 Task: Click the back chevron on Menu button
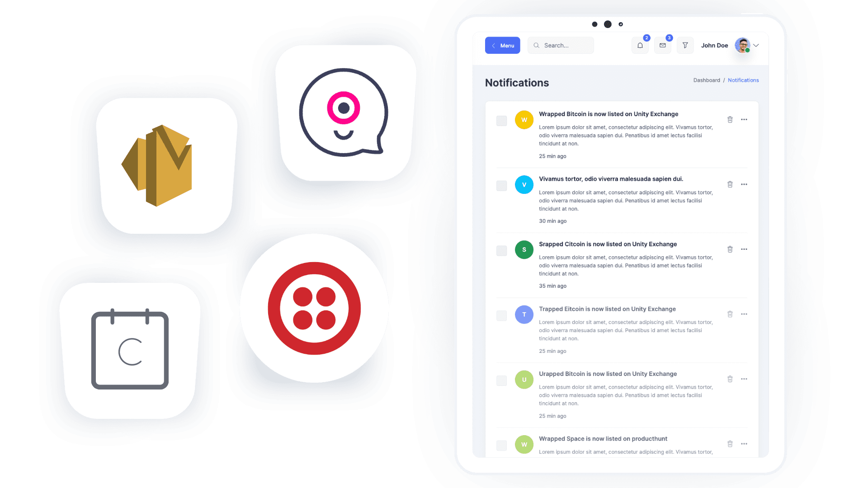(x=493, y=45)
